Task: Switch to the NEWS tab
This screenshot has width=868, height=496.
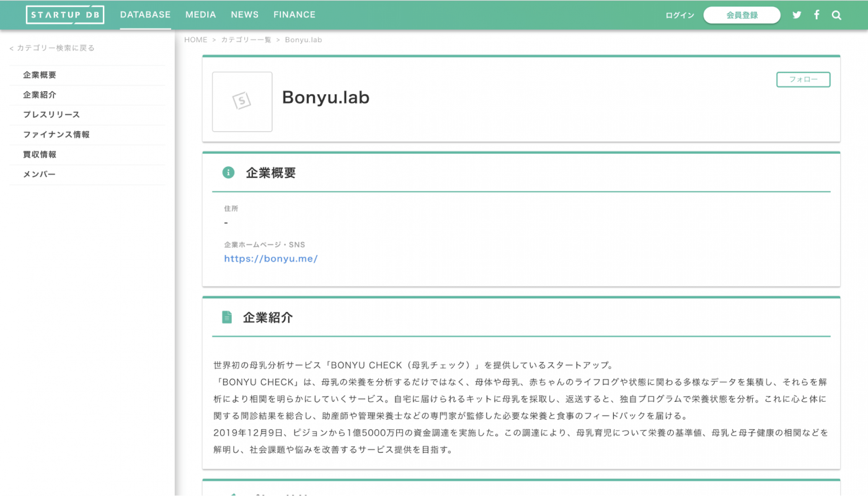Action: pyautogui.click(x=244, y=14)
